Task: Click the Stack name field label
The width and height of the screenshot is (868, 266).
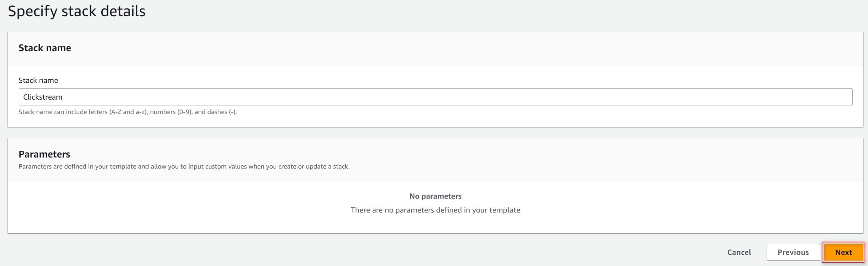Action: (x=38, y=80)
